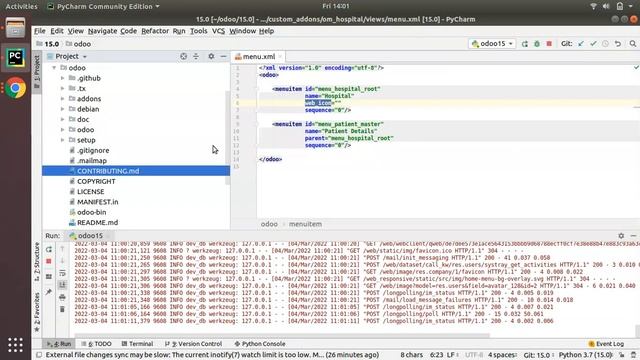Toggle the Favorites sidebar tab
Image resolution: width=640 pixels, height=360 pixels.
pos(37,311)
